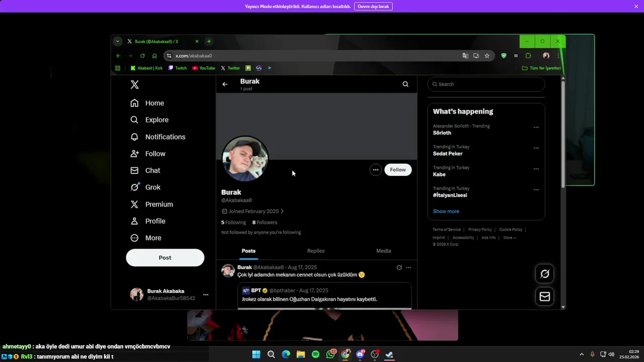Open Spotify from the taskbar
644x362 pixels.
pyautogui.click(x=315, y=354)
